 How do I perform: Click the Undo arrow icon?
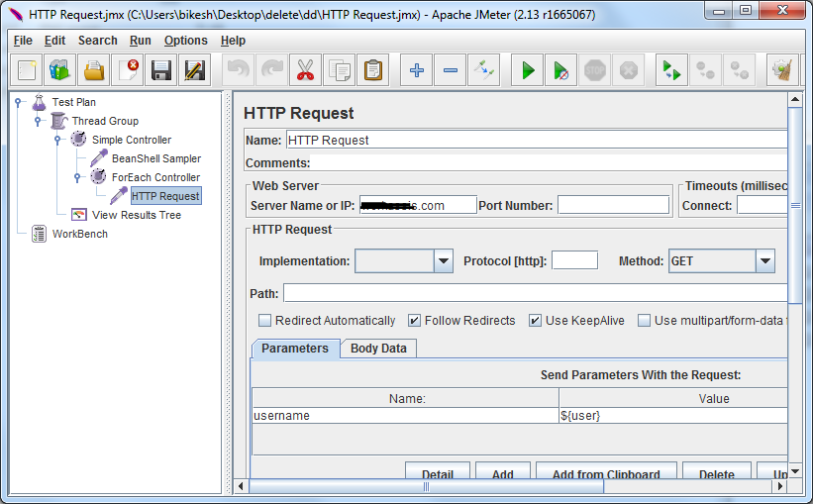239,70
